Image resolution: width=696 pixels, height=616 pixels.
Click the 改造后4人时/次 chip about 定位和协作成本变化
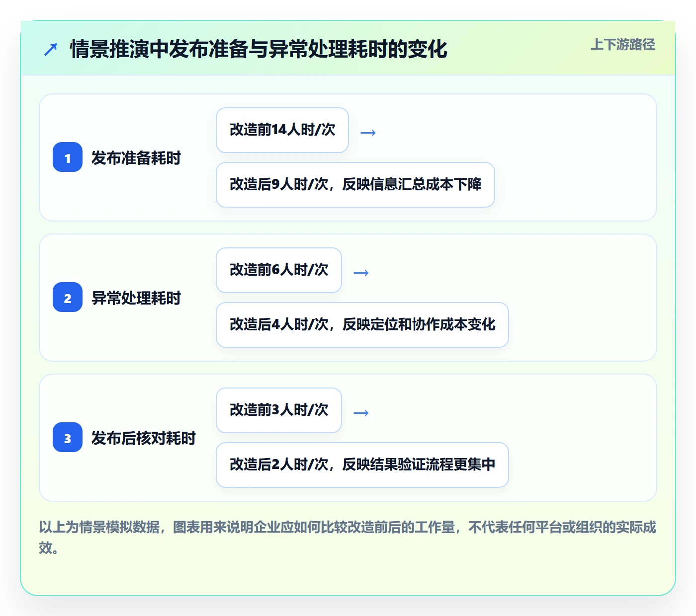click(362, 325)
